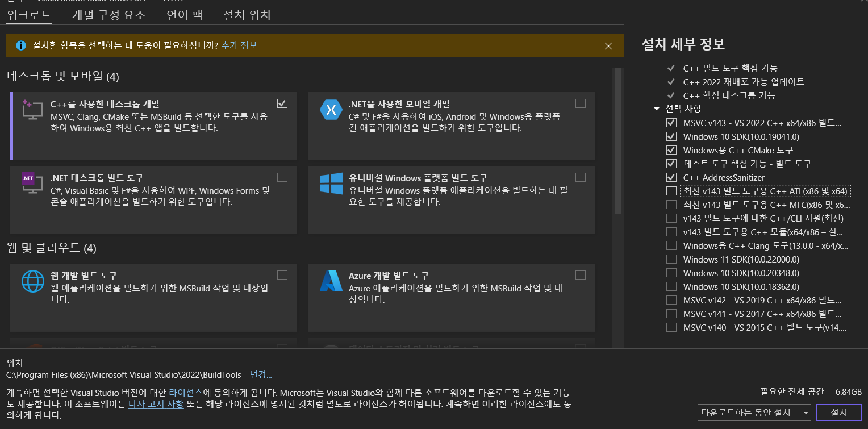The width and height of the screenshot is (868, 429).
Task: Switch to the 개별 구성 요소 tab
Action: tap(108, 15)
